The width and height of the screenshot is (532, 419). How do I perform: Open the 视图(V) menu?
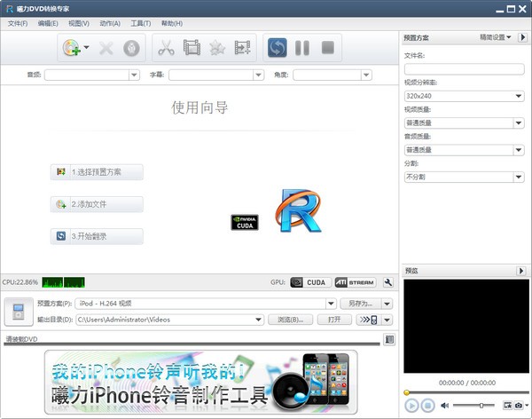click(x=79, y=23)
